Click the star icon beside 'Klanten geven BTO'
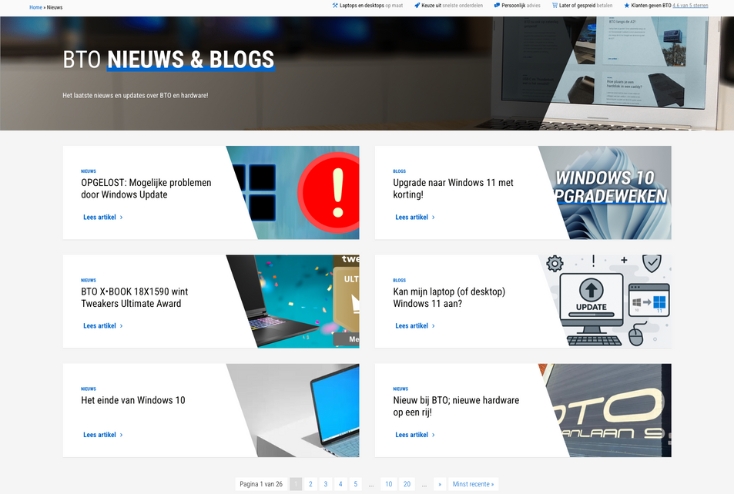This screenshot has width=734, height=494. point(627,5)
